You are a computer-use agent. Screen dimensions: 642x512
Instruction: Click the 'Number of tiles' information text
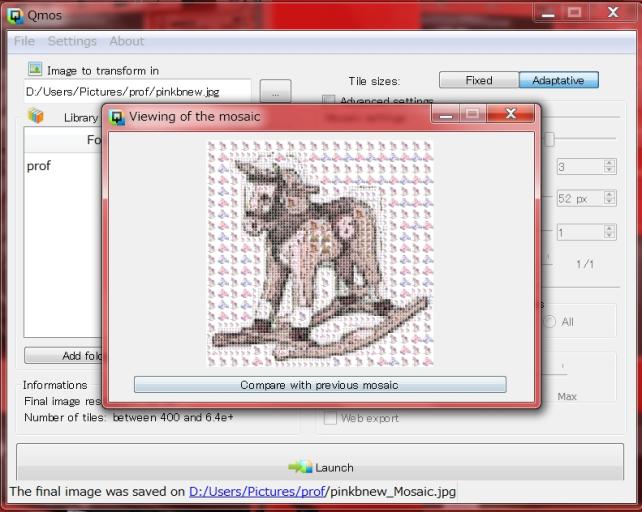pyautogui.click(x=129, y=417)
